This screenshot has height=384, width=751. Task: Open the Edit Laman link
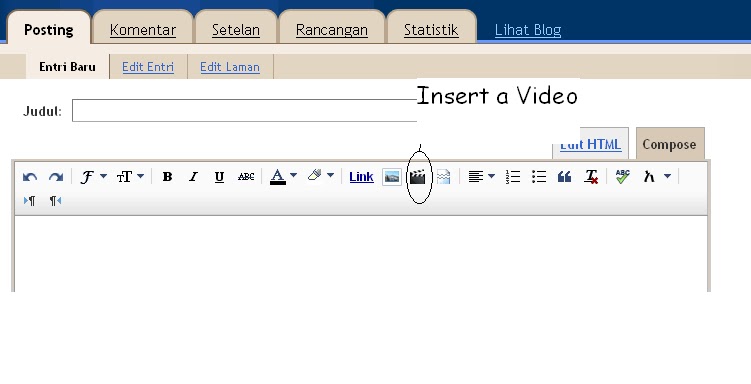coord(230,67)
